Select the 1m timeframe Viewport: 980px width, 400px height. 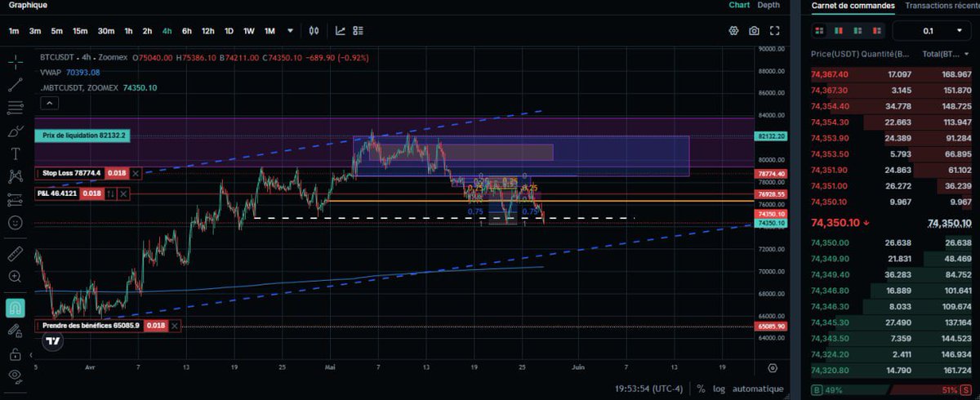pyautogui.click(x=14, y=31)
